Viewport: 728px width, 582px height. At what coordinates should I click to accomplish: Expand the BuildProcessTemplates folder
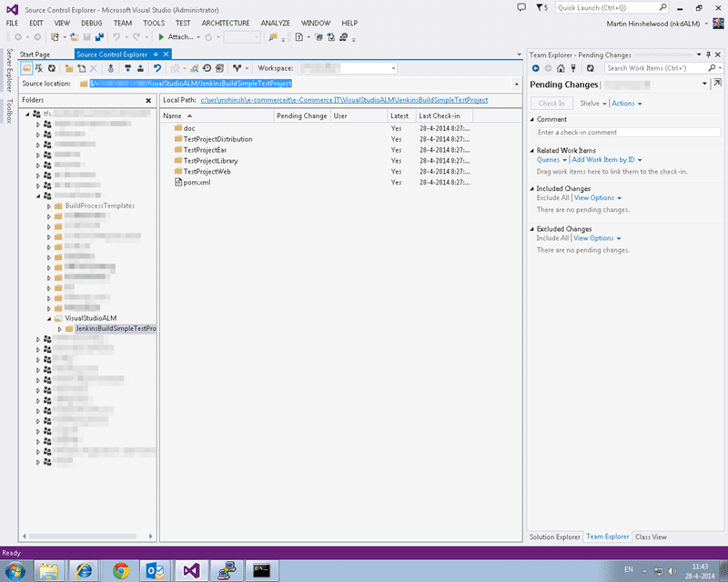point(49,206)
